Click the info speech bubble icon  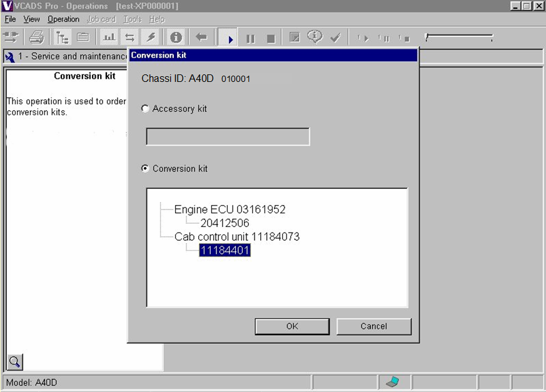pos(315,36)
